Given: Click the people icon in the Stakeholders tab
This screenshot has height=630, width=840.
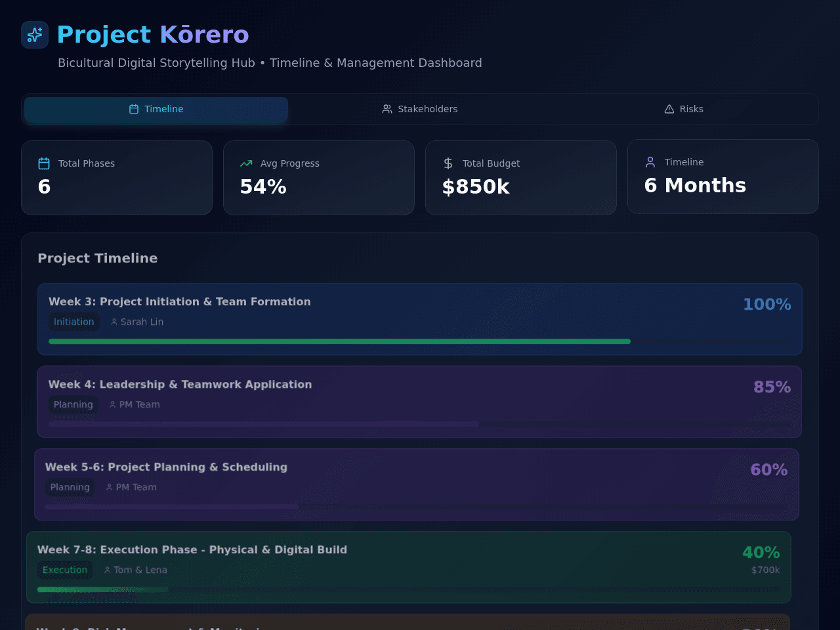Looking at the screenshot, I should 387,109.
